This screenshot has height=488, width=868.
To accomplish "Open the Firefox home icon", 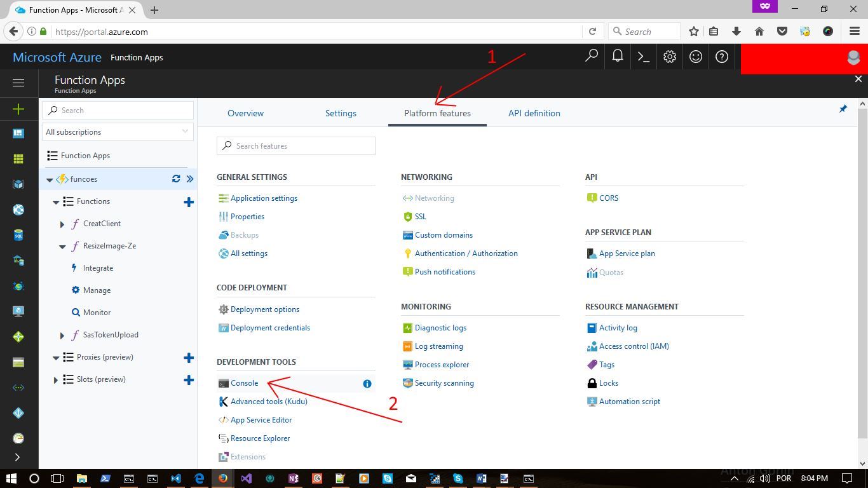I will pyautogui.click(x=759, y=31).
